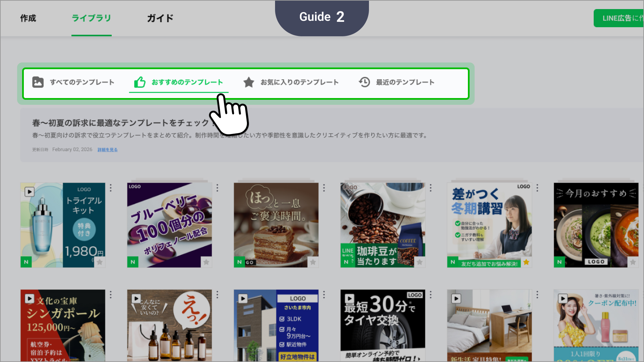Click the play icon on the タイヤ交換 template
This screenshot has height=362, width=644.
350,299
